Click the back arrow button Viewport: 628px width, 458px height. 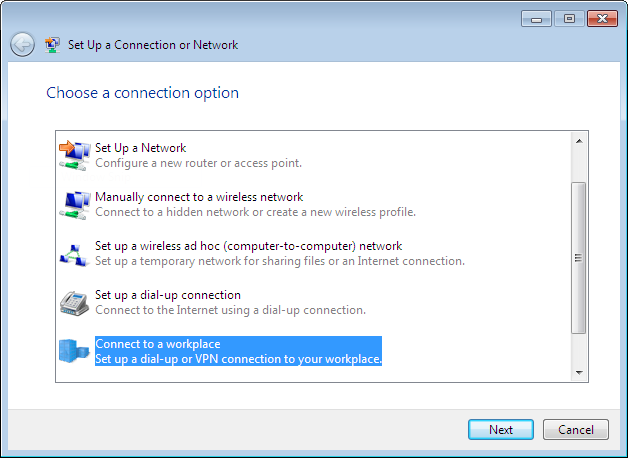pyautogui.click(x=22, y=45)
